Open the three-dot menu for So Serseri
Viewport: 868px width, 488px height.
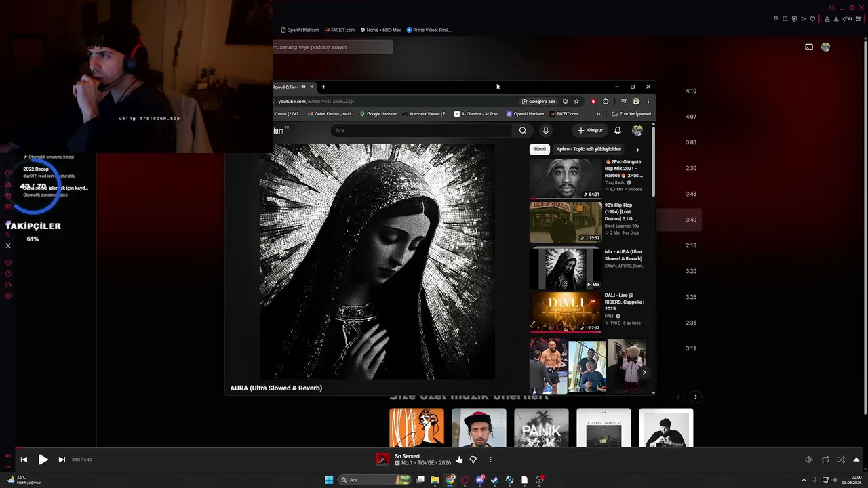click(x=490, y=460)
